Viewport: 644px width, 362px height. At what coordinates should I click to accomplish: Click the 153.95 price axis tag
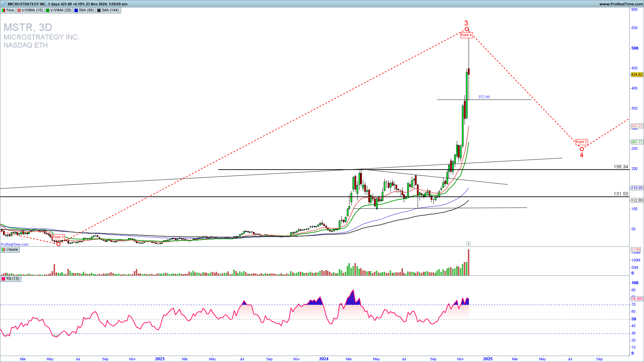[637, 188]
